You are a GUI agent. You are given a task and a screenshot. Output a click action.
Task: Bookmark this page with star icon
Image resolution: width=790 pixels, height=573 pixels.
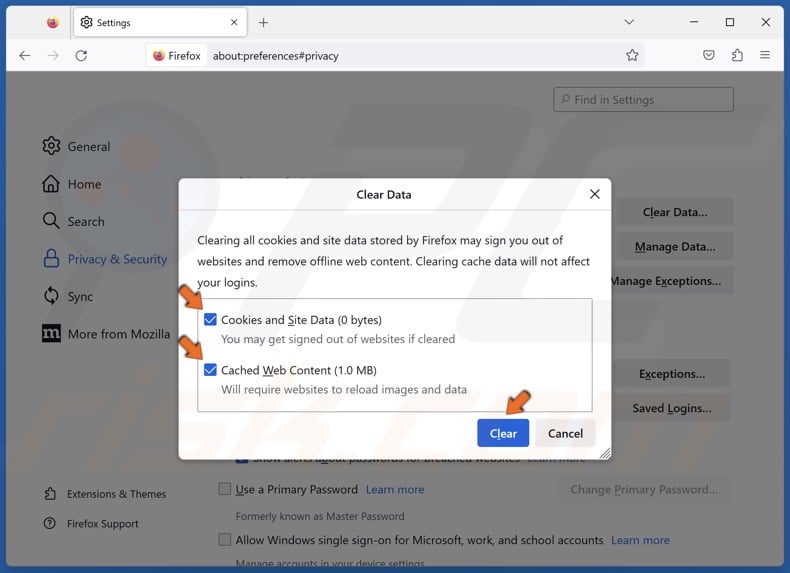(x=632, y=55)
